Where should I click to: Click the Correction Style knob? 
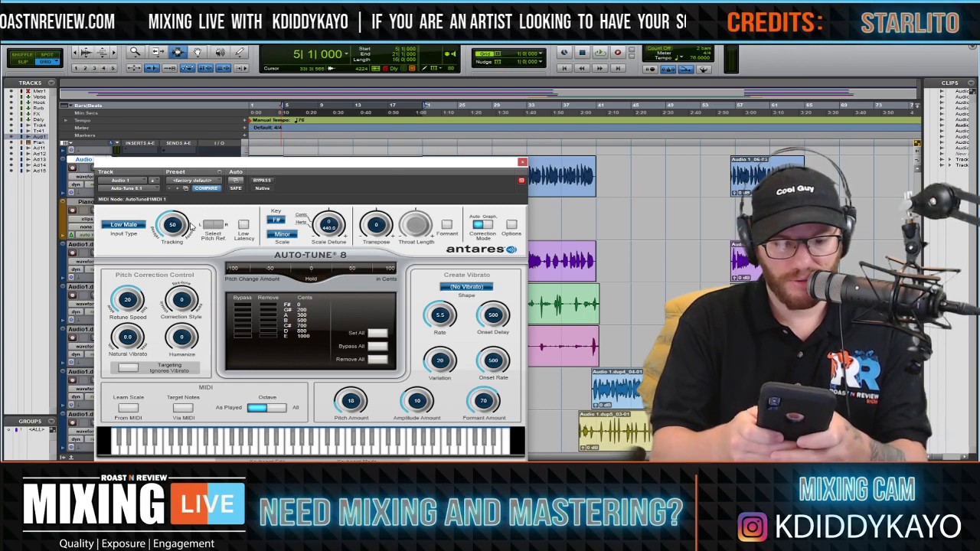[x=181, y=300]
